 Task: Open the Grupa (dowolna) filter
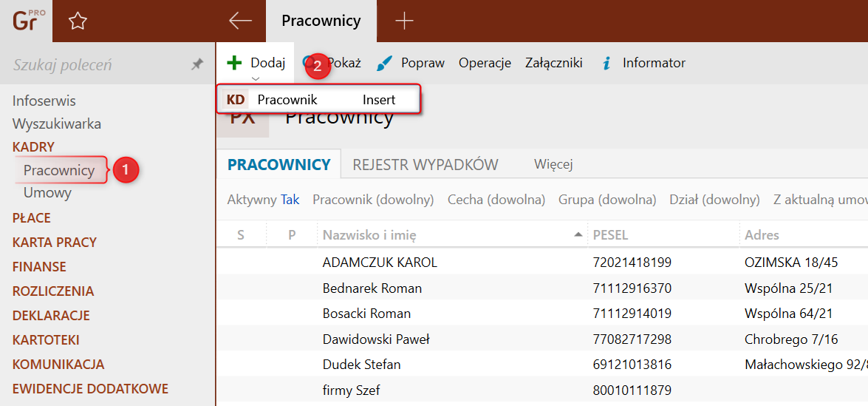pos(607,200)
